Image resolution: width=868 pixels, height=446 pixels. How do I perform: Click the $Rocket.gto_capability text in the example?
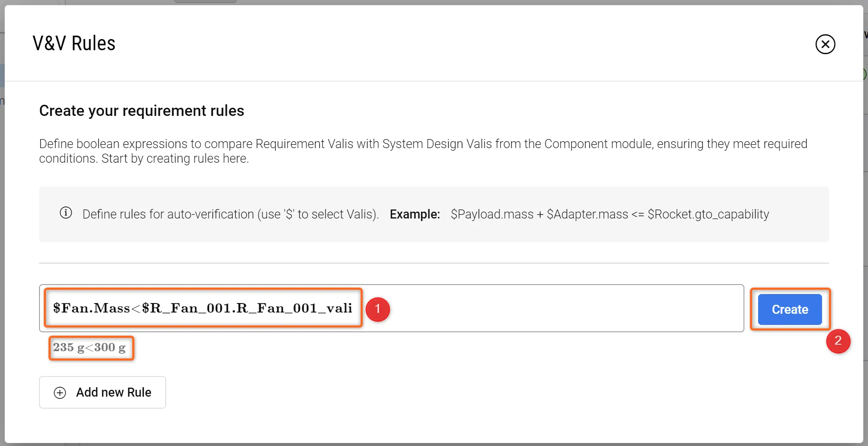(708, 214)
